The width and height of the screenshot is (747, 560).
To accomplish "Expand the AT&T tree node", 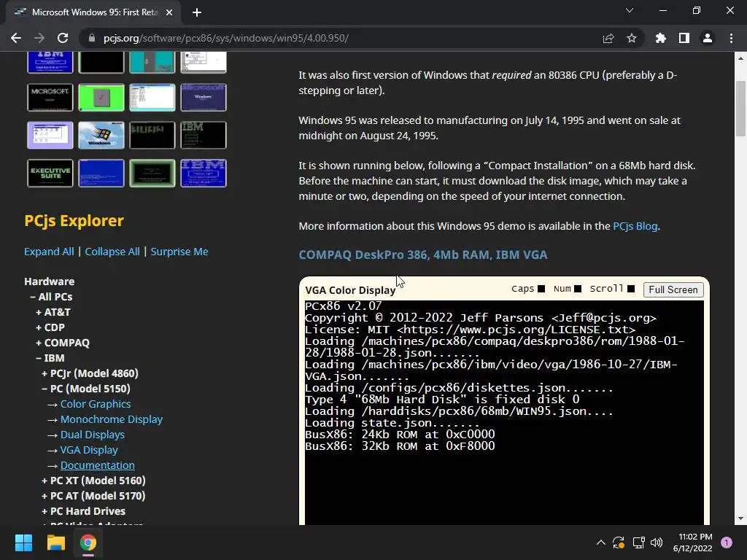I will tap(53, 312).
